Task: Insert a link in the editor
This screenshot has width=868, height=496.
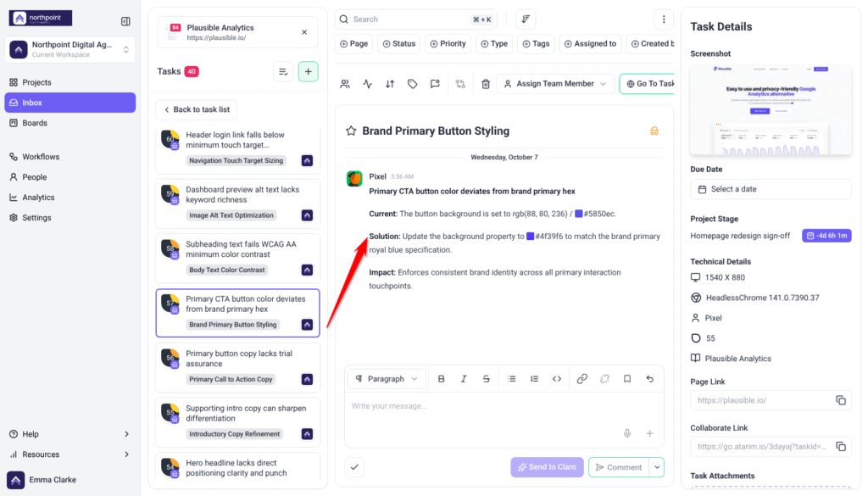Action: tap(581, 379)
